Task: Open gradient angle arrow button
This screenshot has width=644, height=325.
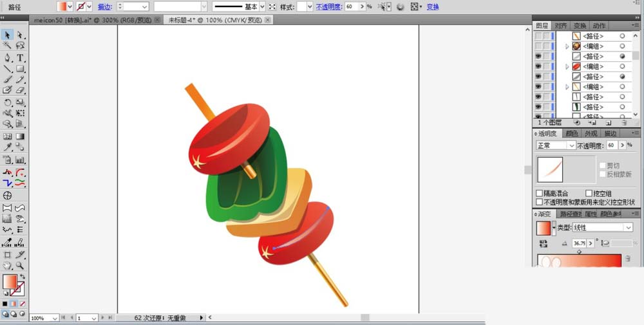Action: click(x=590, y=243)
